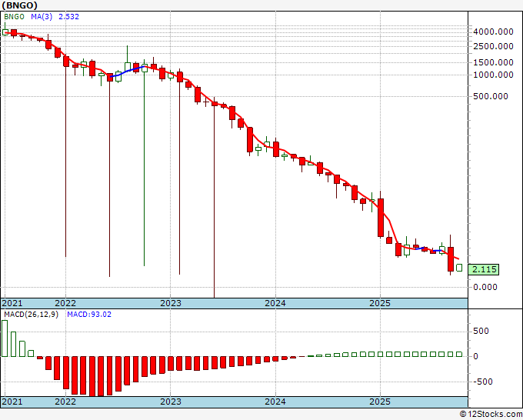Click 2023 on the price chart timeline
523x420 pixels.
(x=171, y=303)
